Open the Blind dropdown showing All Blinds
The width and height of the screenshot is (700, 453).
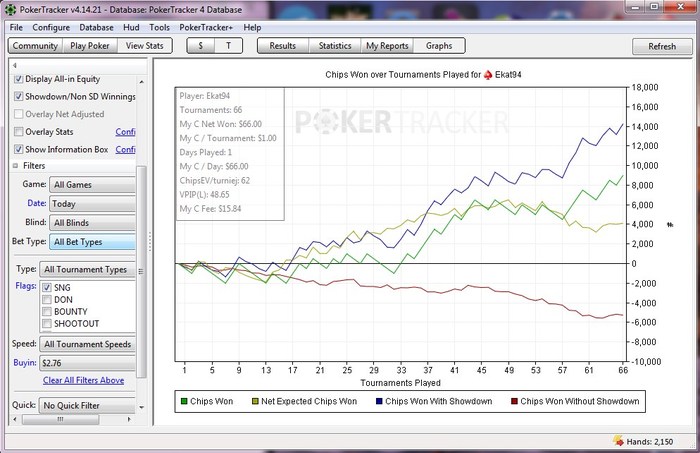92,223
